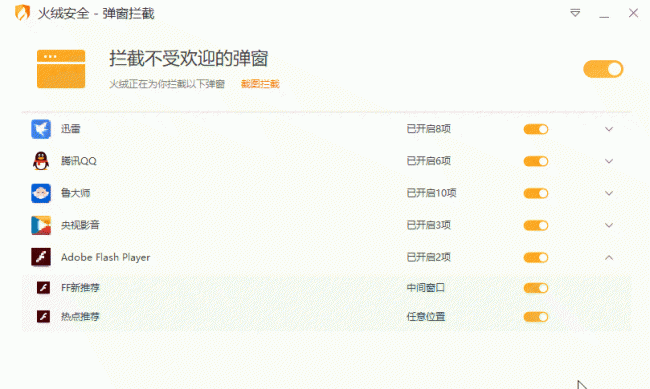Close the 弹窗拦截 window
Viewport: 650px width, 389px height.
(x=633, y=13)
